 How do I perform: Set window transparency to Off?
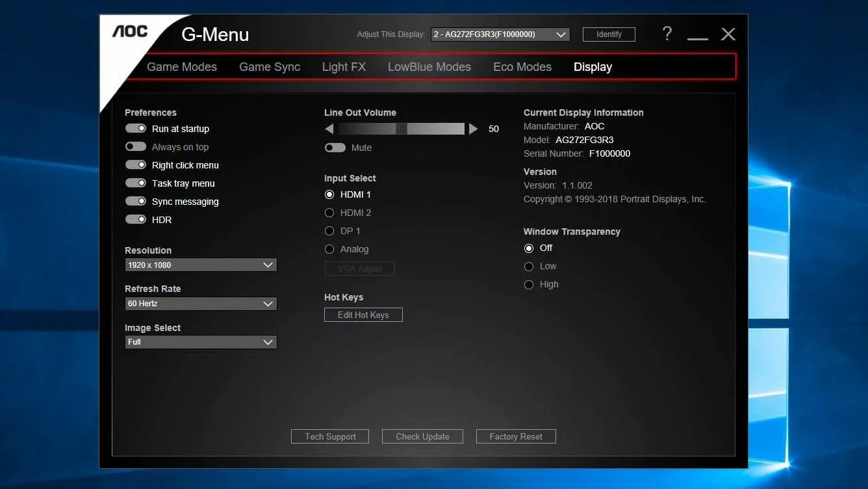click(529, 248)
